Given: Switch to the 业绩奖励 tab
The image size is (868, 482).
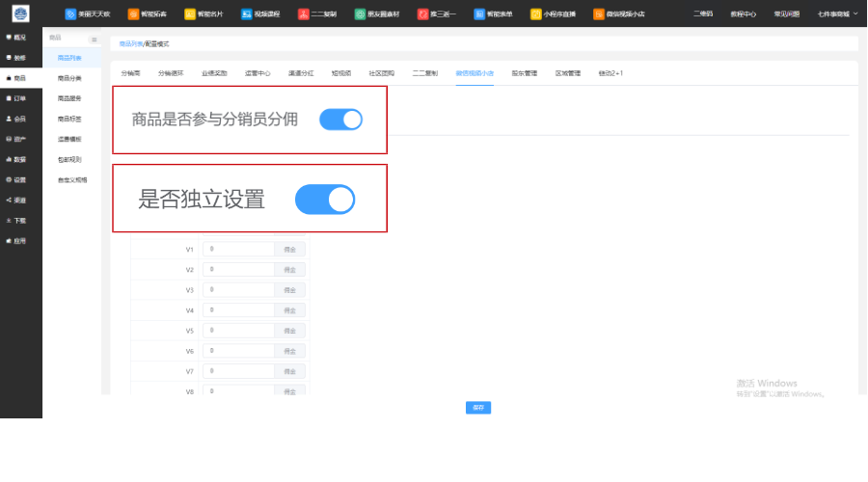Looking at the screenshot, I should pos(214,73).
